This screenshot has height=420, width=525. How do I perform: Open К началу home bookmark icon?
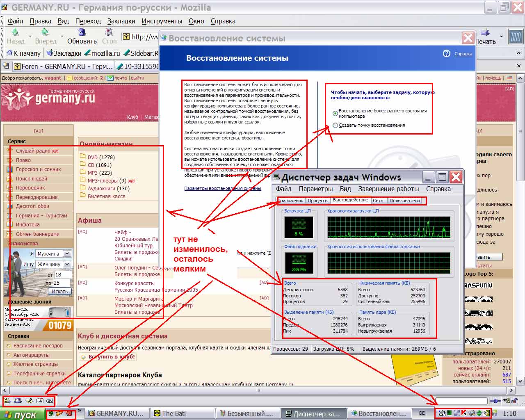[x=10, y=53]
